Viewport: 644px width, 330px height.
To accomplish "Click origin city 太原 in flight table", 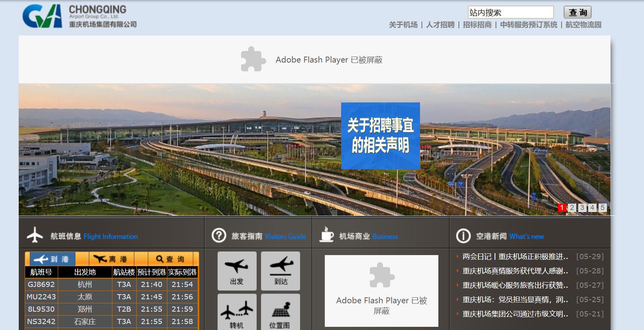I will (x=85, y=297).
